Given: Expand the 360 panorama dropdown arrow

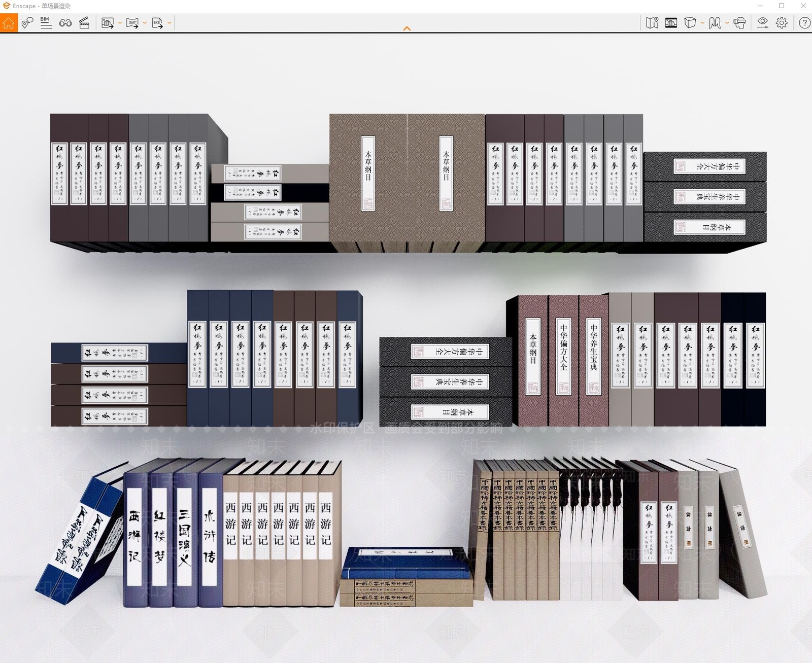Looking at the screenshot, I should coord(145,23).
